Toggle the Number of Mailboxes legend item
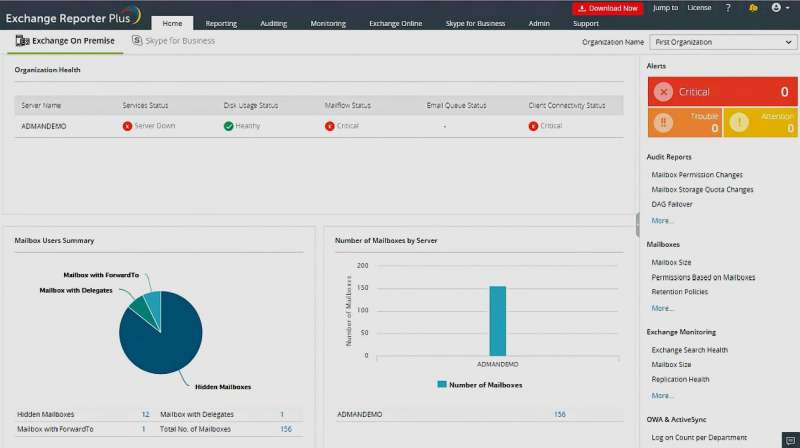Viewport: 800px width, 448px height. point(479,384)
